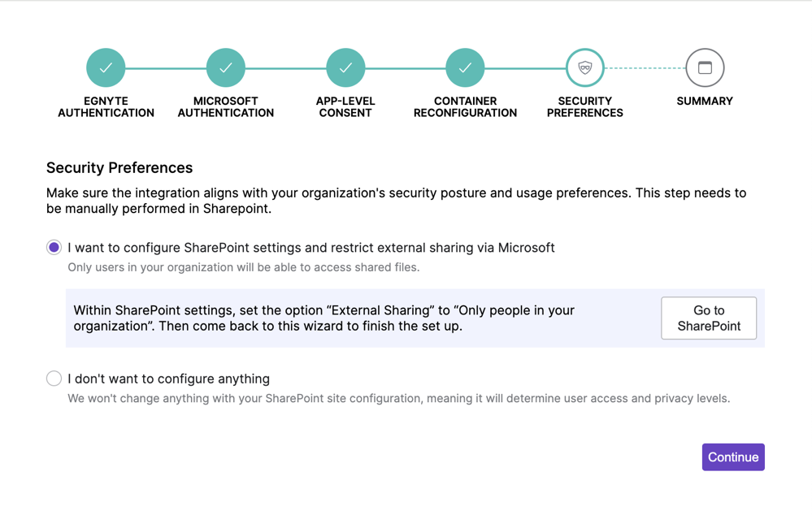Click the blue External Sharing instruction banner
The width and height of the screenshot is (812, 515).
325,318
